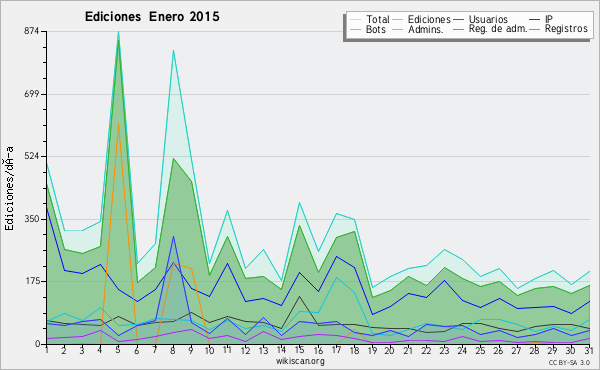Click x-axis day label 20
This screenshot has width=600, height=370.
coord(390,350)
